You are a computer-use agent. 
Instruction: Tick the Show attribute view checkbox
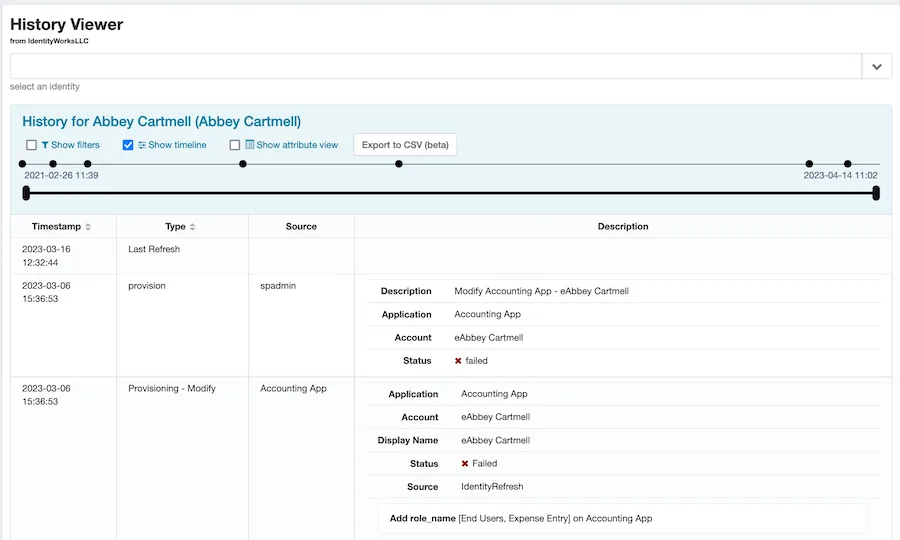click(x=235, y=145)
